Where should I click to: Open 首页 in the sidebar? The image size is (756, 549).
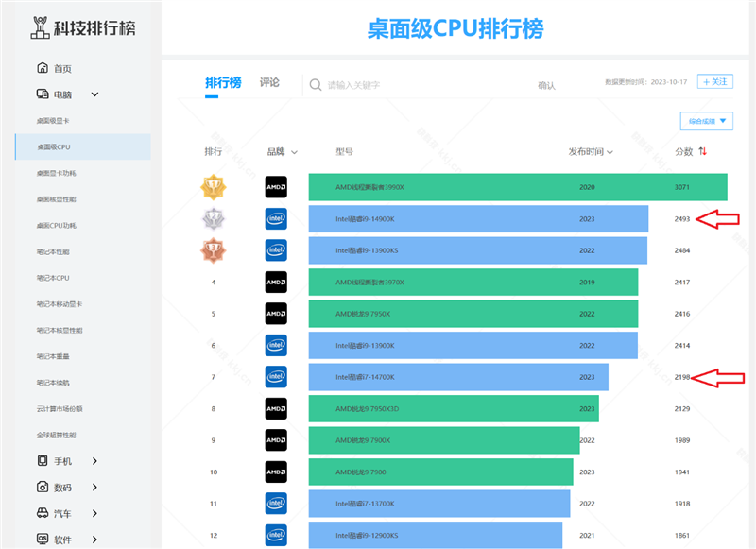coord(62,68)
